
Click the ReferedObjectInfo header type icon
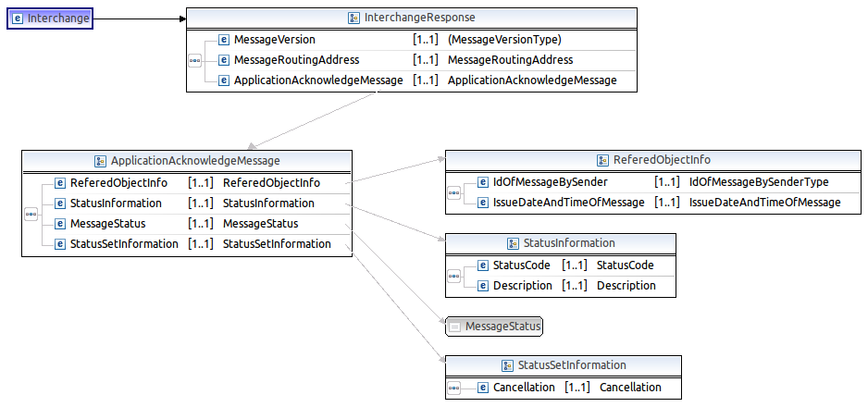(602, 160)
